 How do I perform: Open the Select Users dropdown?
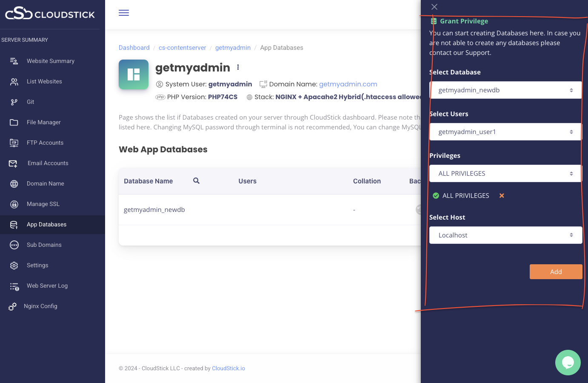[505, 132]
